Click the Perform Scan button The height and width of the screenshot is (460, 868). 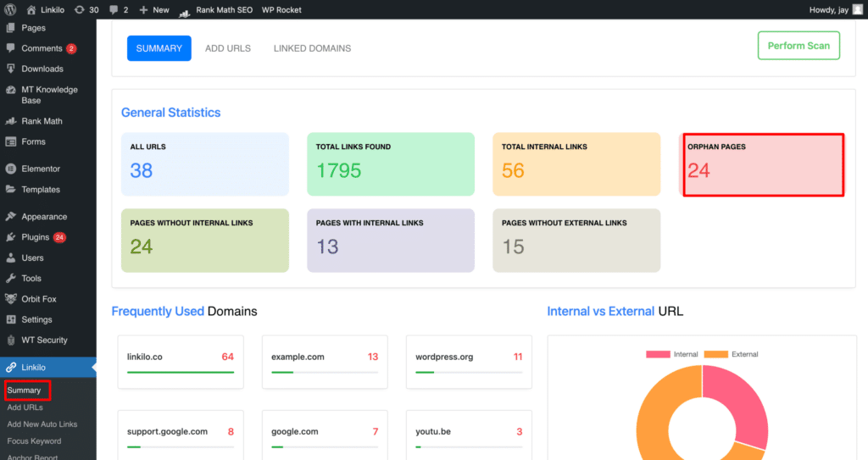tap(798, 46)
